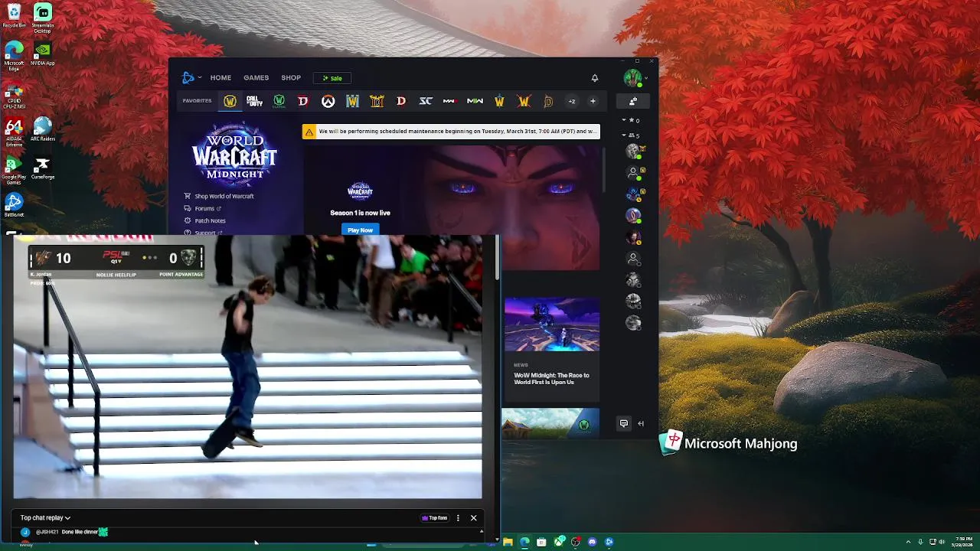Open File Explorer from the taskbar
The width and height of the screenshot is (980, 551).
click(x=508, y=542)
